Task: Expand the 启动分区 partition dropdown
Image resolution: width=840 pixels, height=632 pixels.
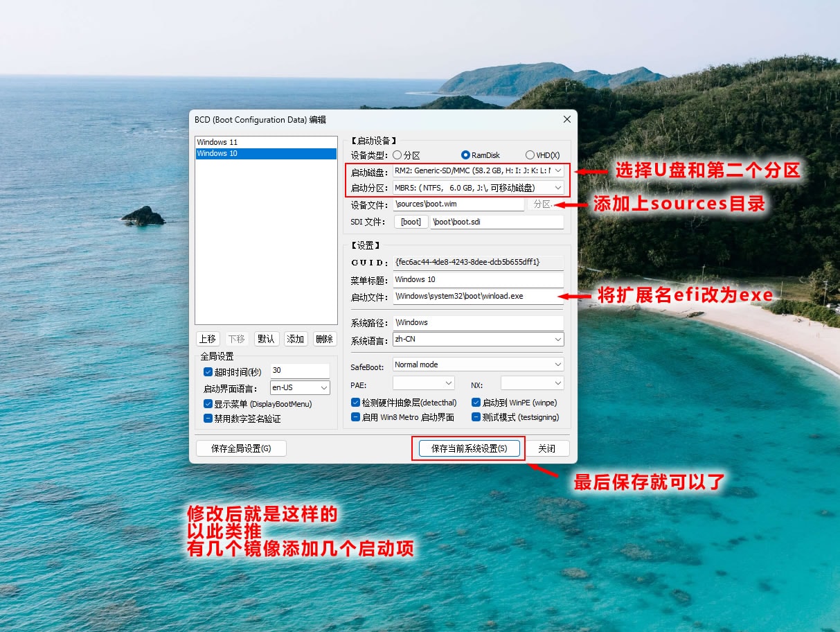Action: (x=557, y=188)
